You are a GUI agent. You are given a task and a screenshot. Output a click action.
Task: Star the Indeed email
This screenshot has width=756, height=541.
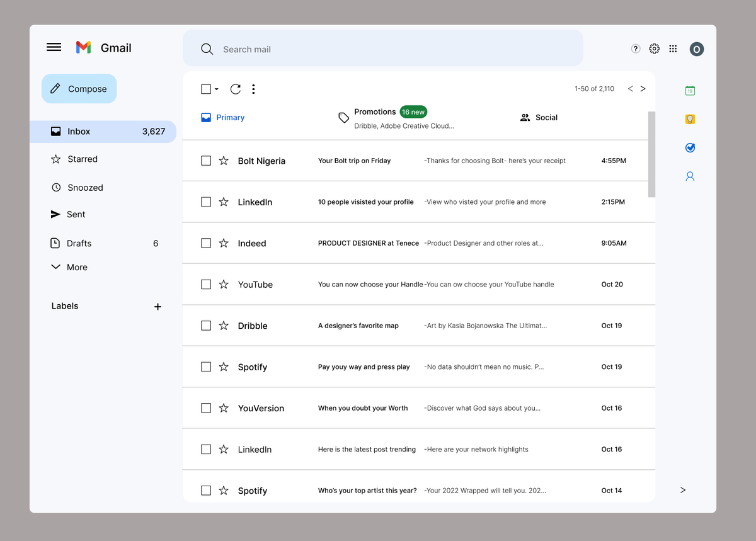(x=224, y=243)
